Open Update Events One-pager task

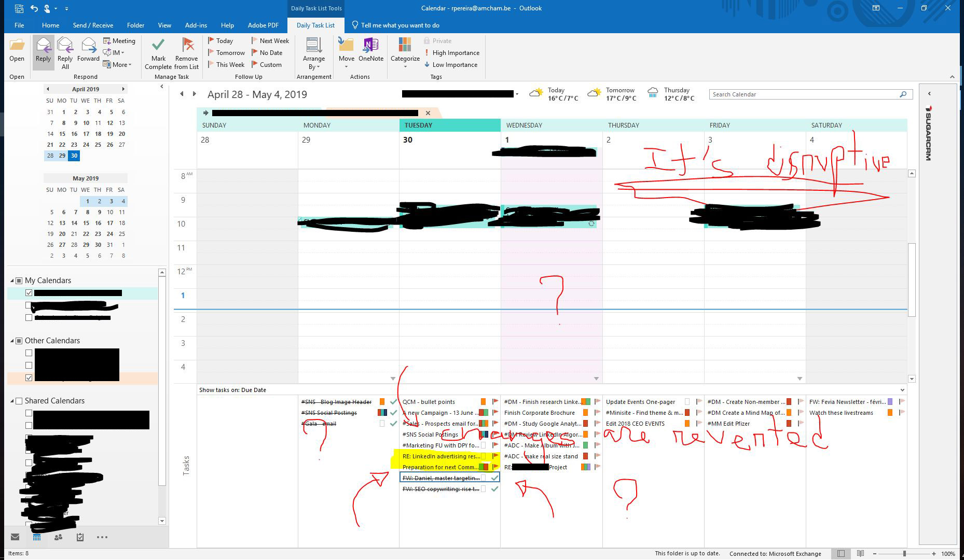pyautogui.click(x=640, y=402)
